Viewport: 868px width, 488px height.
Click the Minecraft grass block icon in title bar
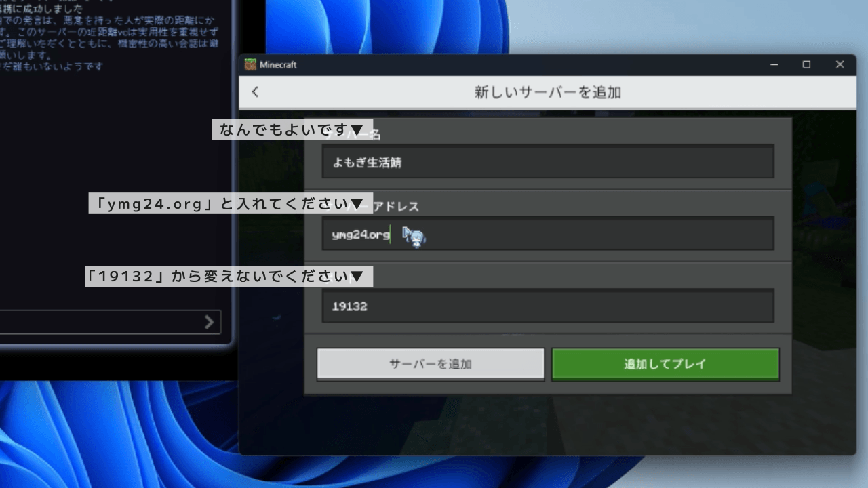tap(251, 65)
